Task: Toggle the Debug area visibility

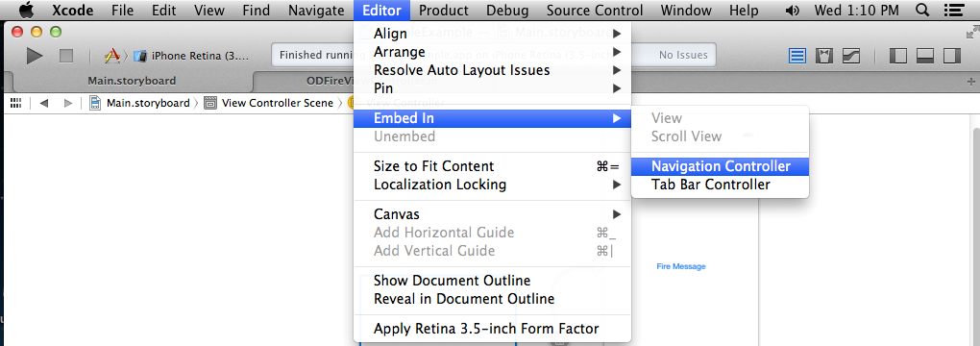Action: pos(924,56)
